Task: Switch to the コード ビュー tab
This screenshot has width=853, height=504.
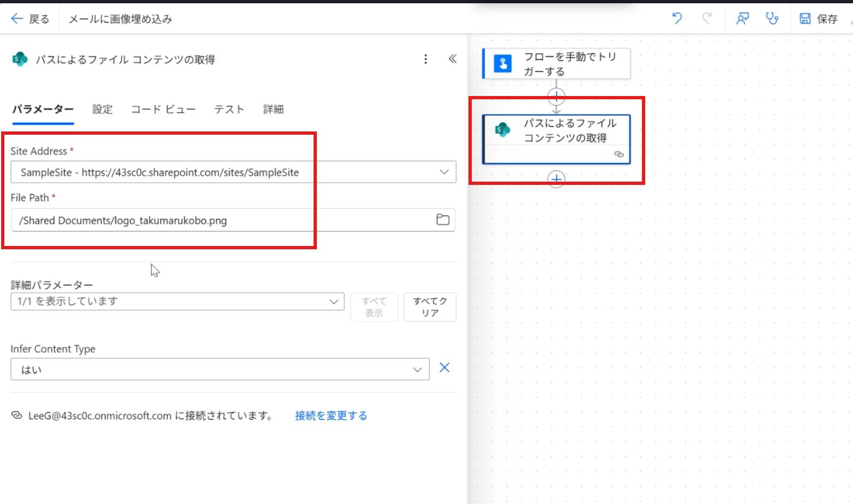Action: 163,109
